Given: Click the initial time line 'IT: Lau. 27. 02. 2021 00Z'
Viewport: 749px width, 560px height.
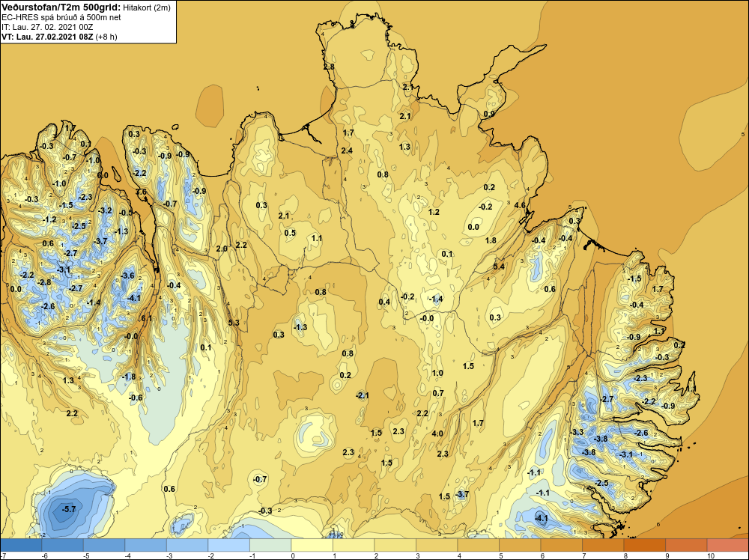Looking at the screenshot, I should [47, 27].
